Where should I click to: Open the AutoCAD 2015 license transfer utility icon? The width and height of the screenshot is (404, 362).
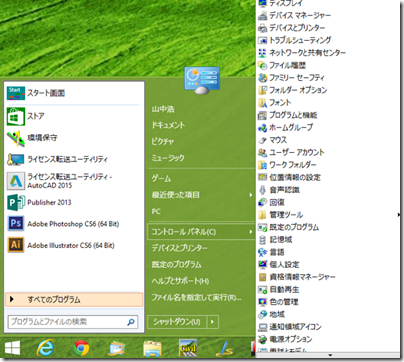(x=16, y=181)
